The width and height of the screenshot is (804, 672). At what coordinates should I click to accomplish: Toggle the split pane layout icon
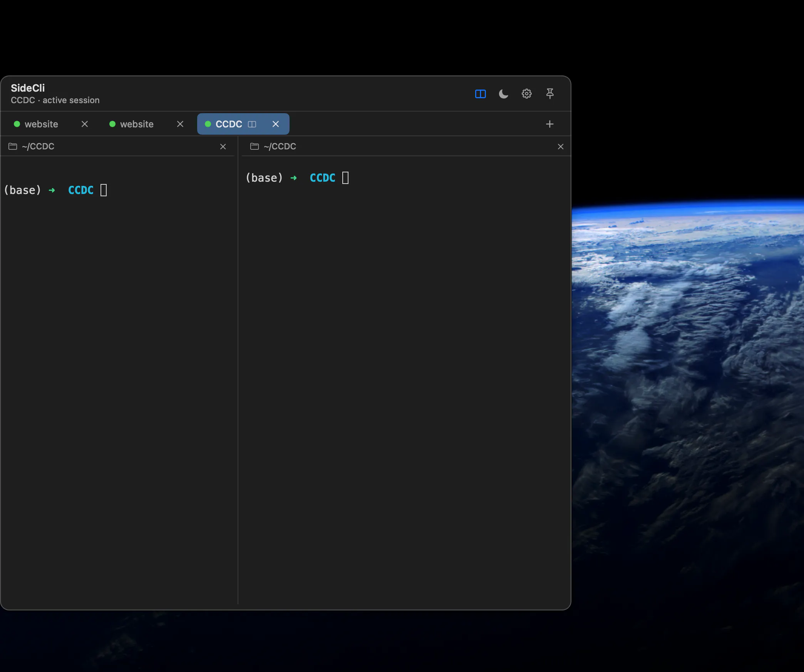point(480,94)
